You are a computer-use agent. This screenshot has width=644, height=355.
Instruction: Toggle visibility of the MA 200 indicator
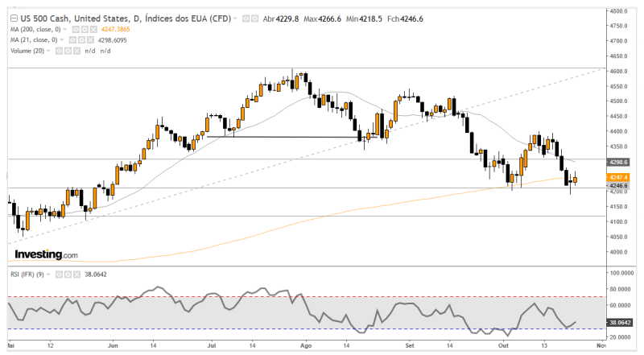pyautogui.click(x=72, y=27)
